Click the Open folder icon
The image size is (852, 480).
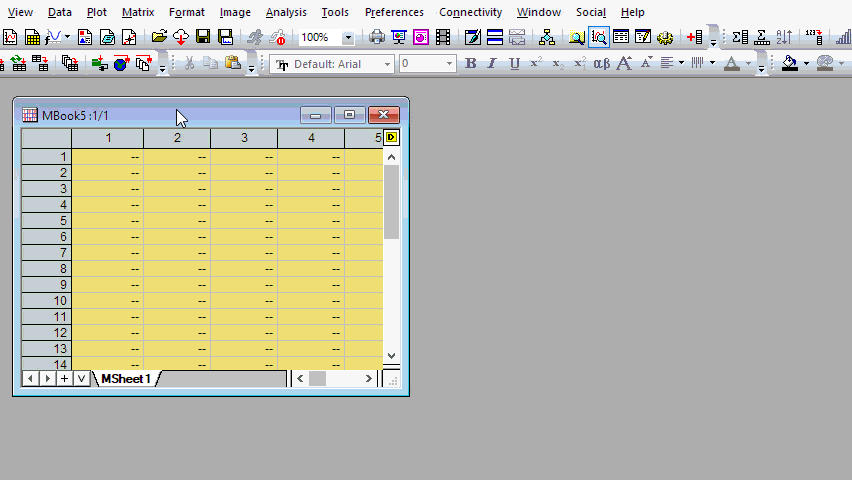(x=158, y=38)
